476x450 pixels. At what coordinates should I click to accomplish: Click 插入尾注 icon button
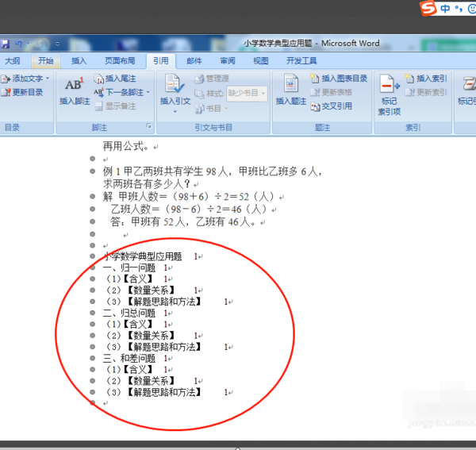[x=115, y=79]
